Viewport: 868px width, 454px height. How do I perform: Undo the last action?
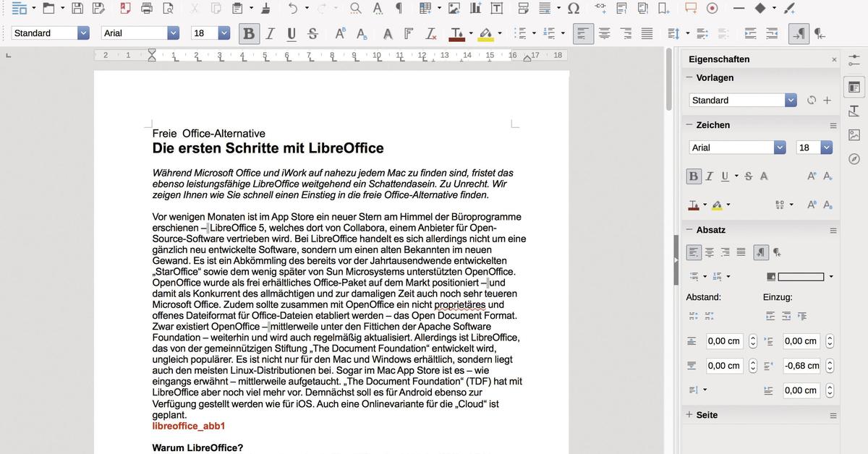click(x=292, y=9)
